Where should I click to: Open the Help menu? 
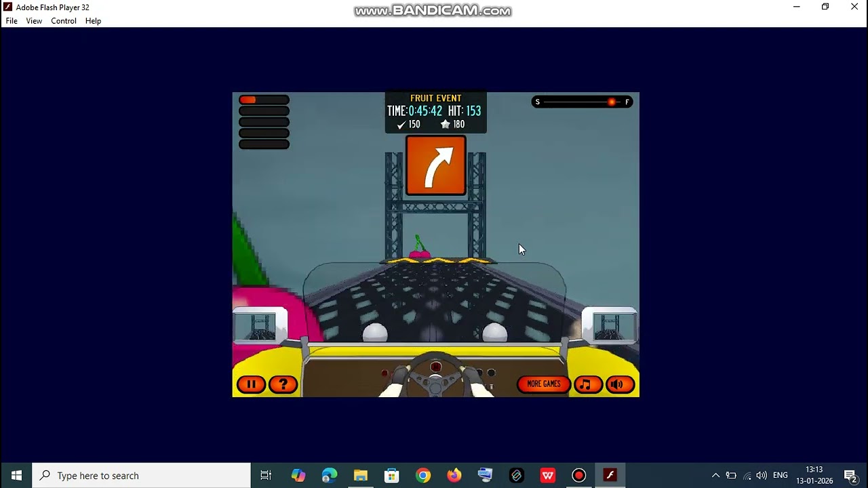(x=93, y=21)
